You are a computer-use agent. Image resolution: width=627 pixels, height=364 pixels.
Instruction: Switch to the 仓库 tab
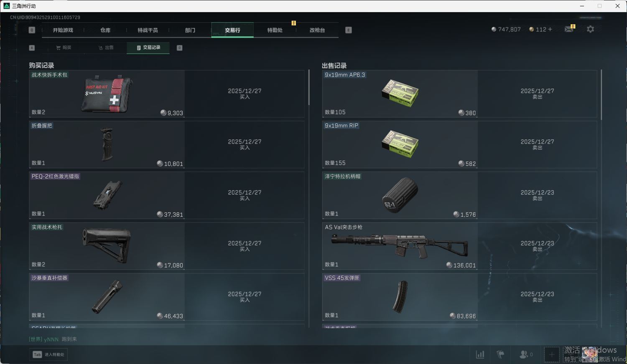105,30
